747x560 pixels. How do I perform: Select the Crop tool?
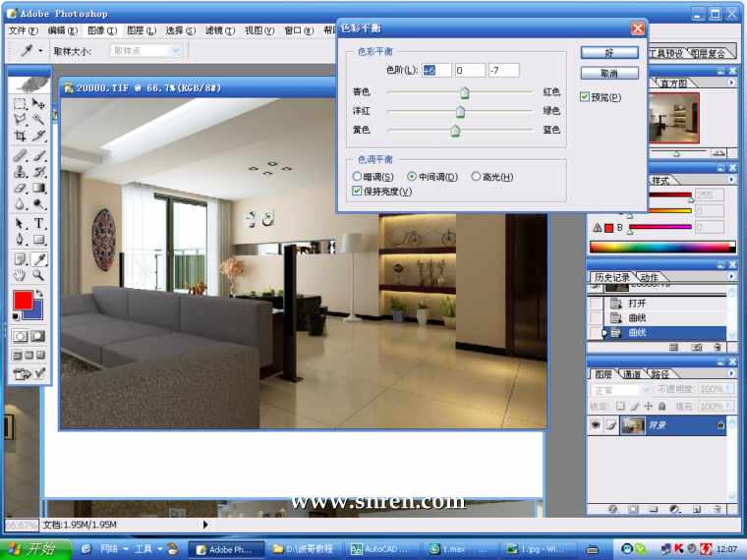tap(20, 137)
